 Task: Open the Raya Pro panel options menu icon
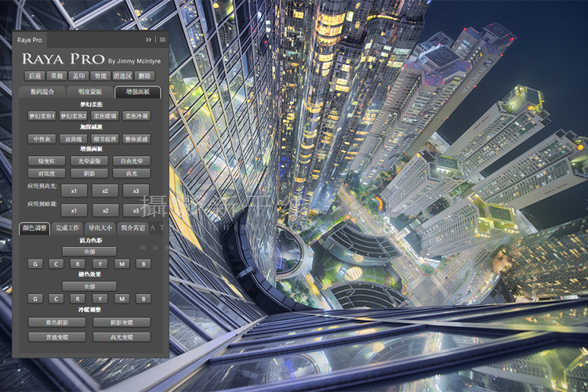[162, 40]
